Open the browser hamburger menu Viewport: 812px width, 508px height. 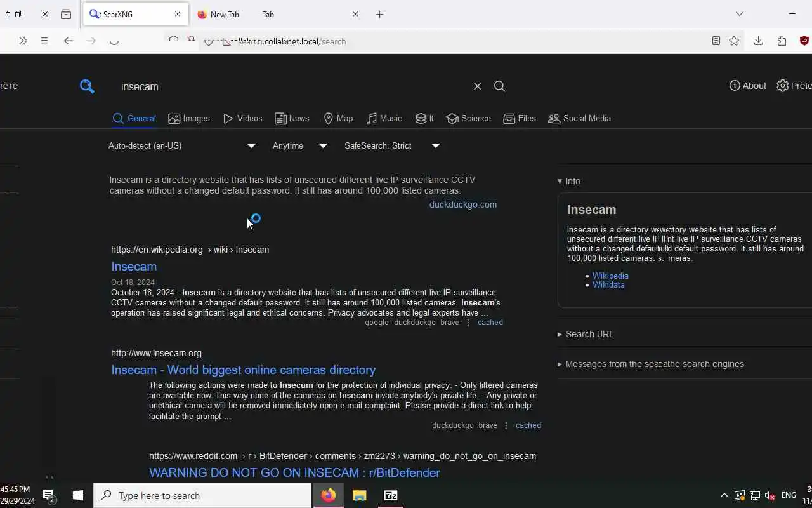pyautogui.click(x=44, y=41)
